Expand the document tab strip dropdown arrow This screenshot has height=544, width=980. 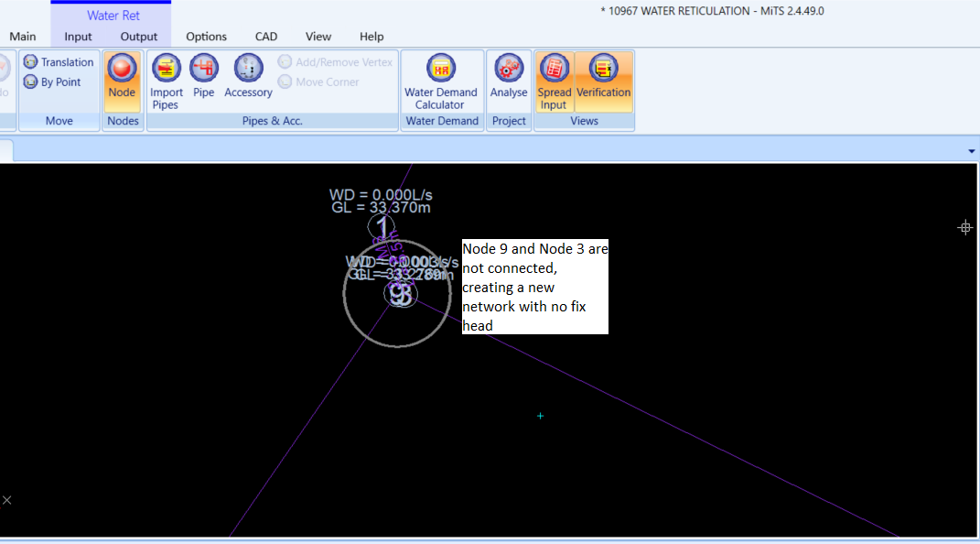[x=971, y=151]
